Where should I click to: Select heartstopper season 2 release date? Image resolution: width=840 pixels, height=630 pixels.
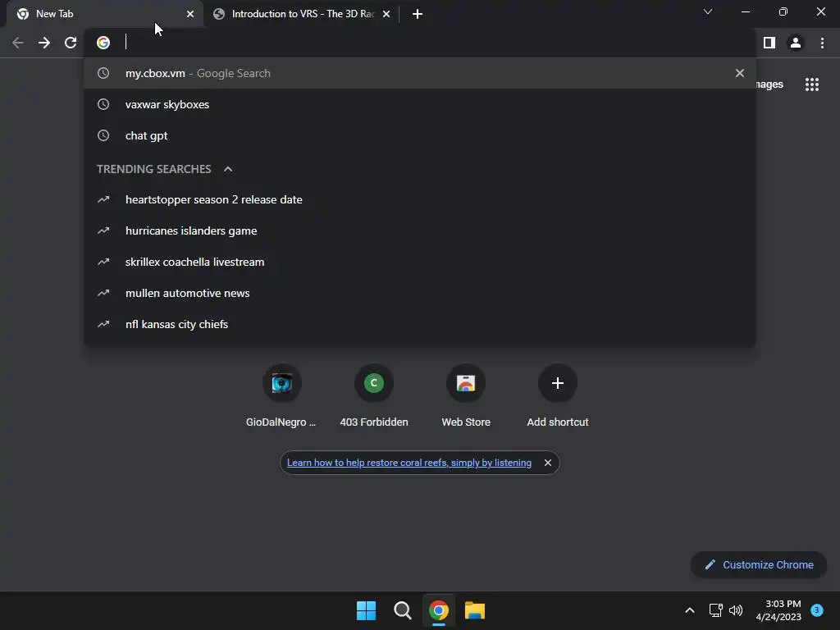click(420, 200)
